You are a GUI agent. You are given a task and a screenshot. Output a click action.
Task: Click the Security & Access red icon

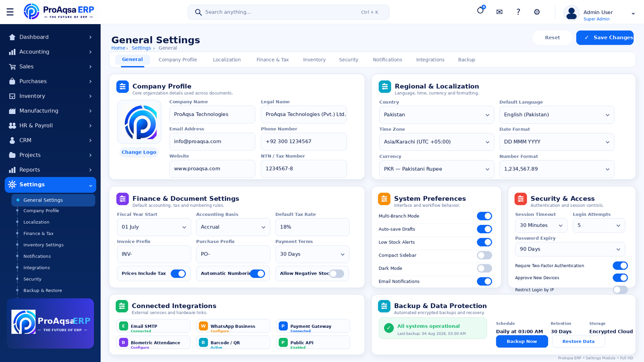pos(521,199)
